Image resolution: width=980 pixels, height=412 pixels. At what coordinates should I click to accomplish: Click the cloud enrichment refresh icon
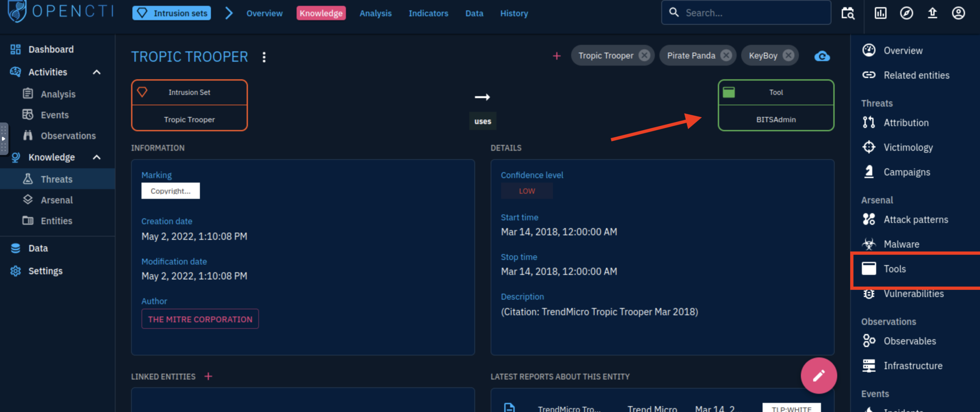(822, 56)
